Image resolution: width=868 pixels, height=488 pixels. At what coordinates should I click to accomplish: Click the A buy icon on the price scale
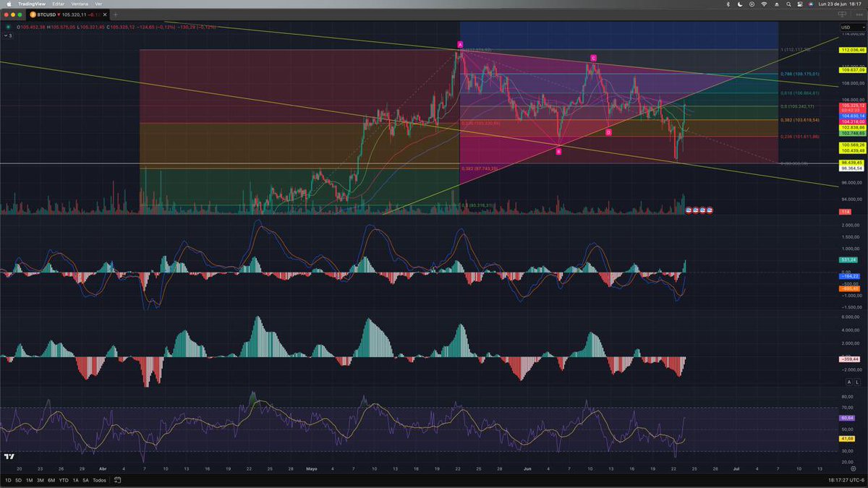pyautogui.click(x=849, y=382)
